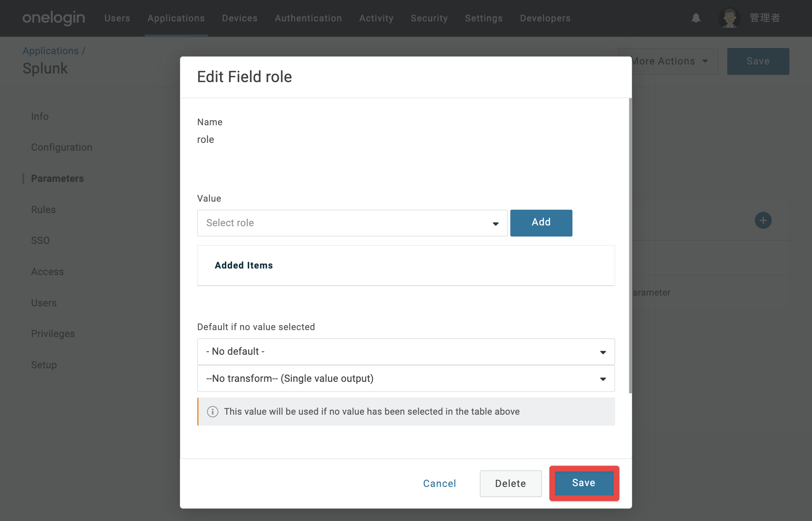This screenshot has height=521, width=812.
Task: Select the Setup sidebar tab
Action: pyautogui.click(x=44, y=365)
